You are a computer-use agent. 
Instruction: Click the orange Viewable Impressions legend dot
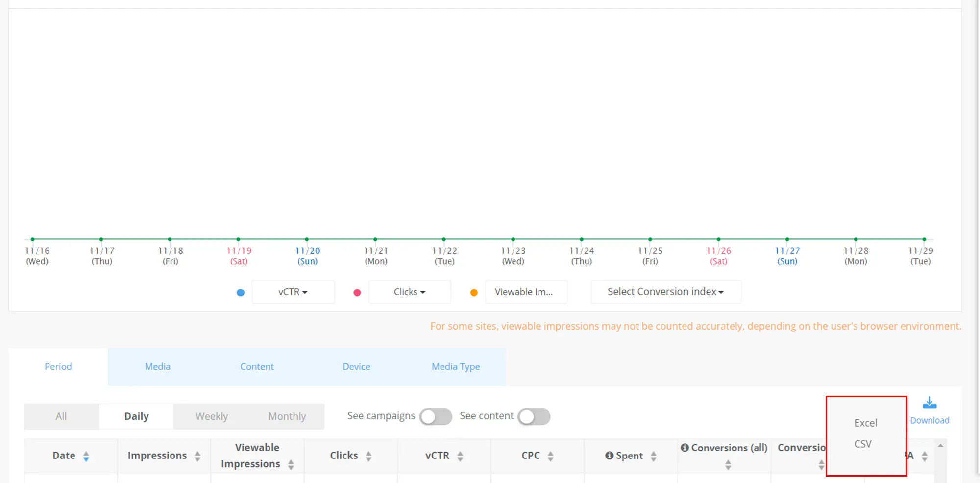pyautogui.click(x=474, y=293)
